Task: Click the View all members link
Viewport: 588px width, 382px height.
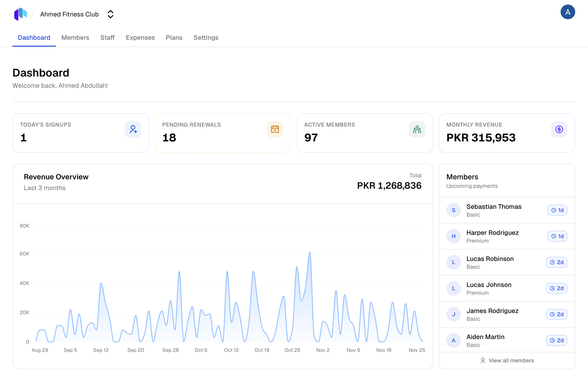Action: pos(511,361)
